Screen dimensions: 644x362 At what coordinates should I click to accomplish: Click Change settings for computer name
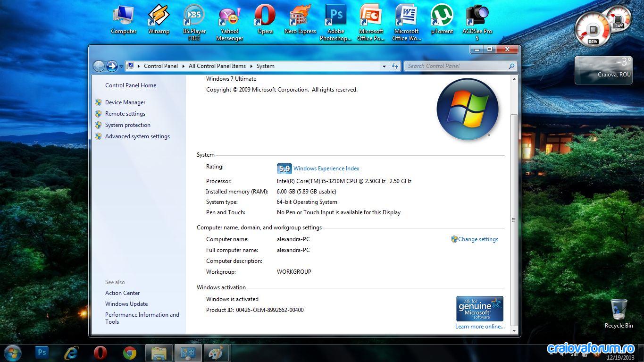[478, 239]
